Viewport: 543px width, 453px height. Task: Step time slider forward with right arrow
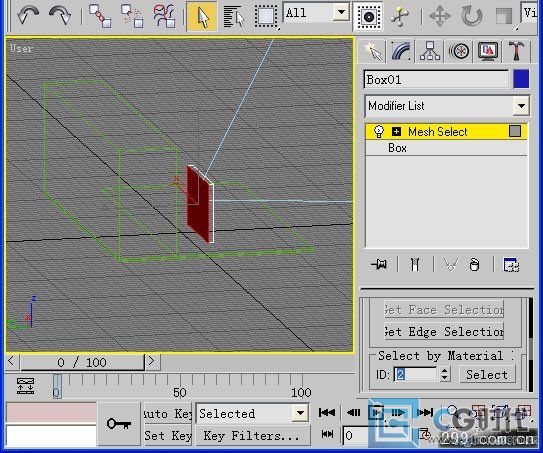152,361
